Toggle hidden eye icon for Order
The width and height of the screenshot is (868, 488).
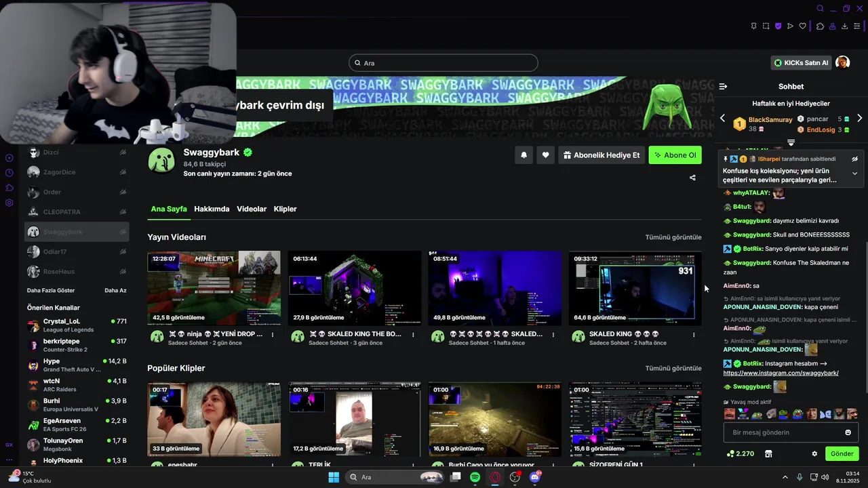(x=123, y=192)
